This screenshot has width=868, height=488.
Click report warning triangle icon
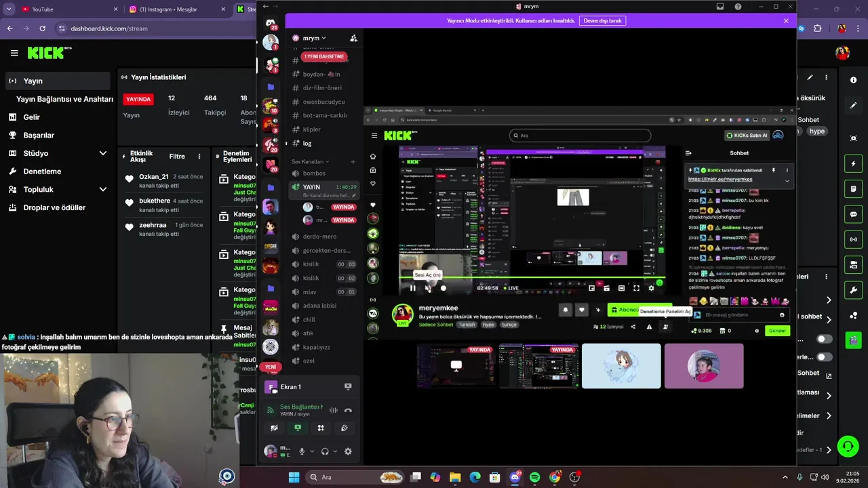(x=649, y=327)
